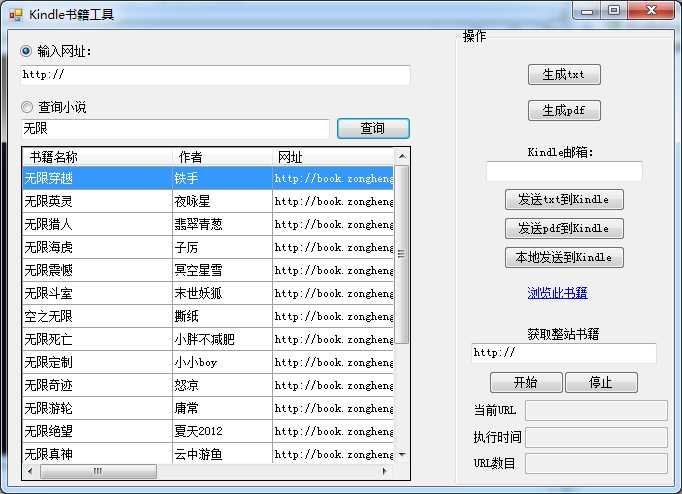Click the 执行时间 output field
Image resolution: width=682 pixels, height=494 pixels.
pos(596,437)
